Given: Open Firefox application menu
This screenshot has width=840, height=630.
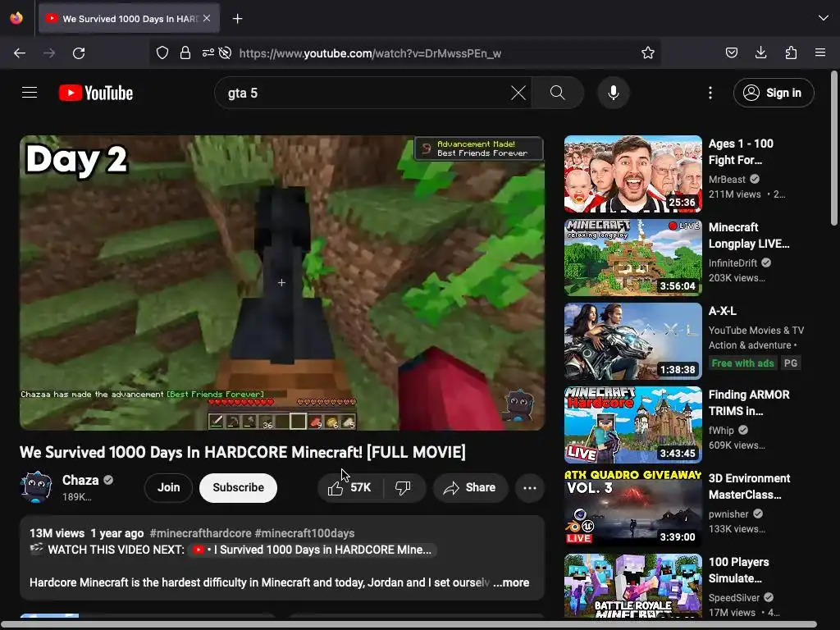Looking at the screenshot, I should click(x=820, y=52).
